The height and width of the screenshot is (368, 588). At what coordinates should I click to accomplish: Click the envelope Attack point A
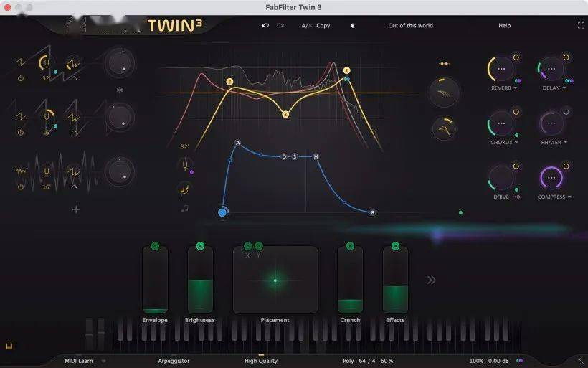238,143
